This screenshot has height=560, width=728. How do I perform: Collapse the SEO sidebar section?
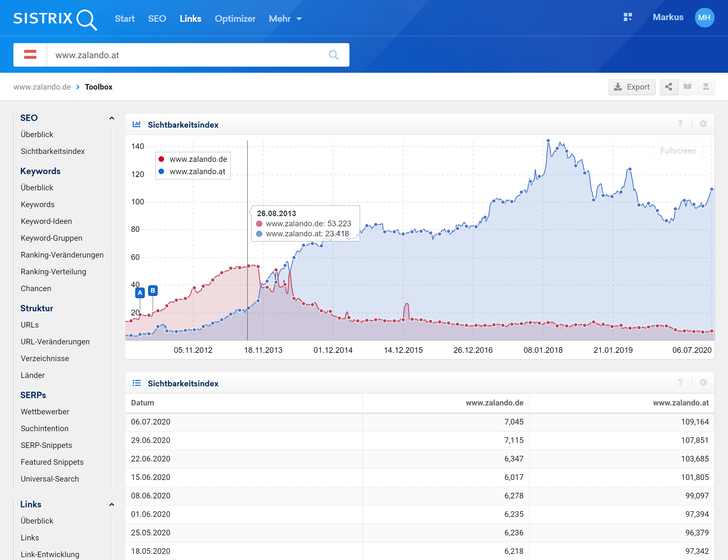[112, 118]
